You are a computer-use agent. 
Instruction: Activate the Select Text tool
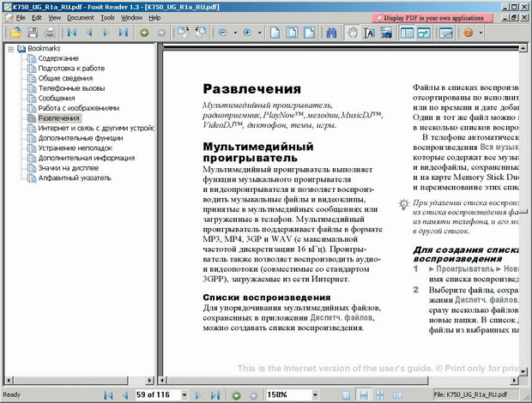point(369,33)
